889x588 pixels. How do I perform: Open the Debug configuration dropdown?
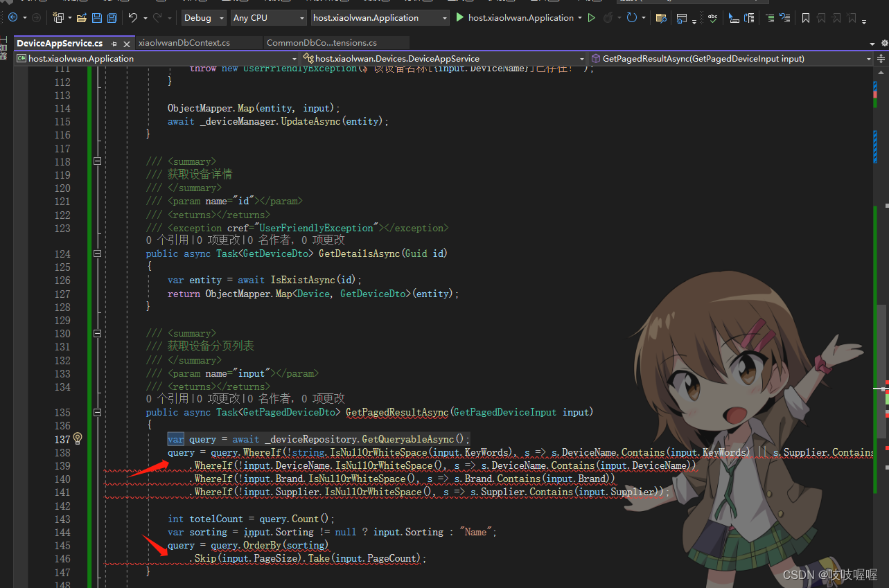pyautogui.click(x=203, y=17)
